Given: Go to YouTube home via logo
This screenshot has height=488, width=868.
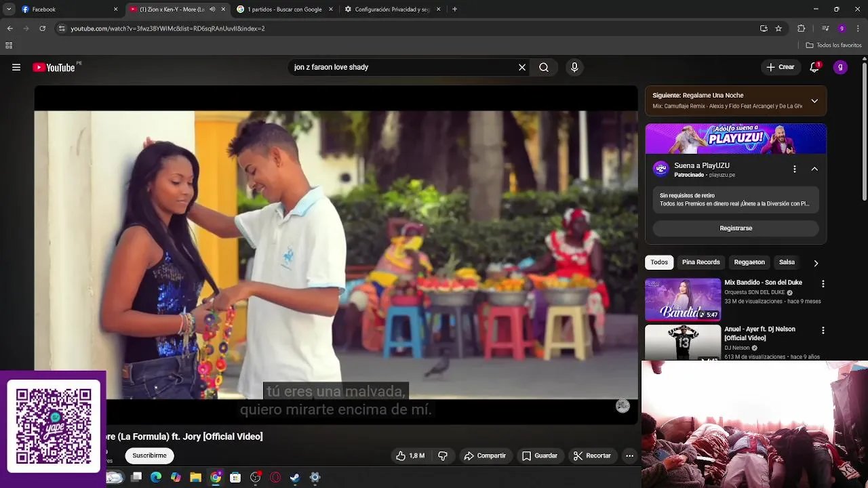Looking at the screenshot, I should pyautogui.click(x=54, y=67).
